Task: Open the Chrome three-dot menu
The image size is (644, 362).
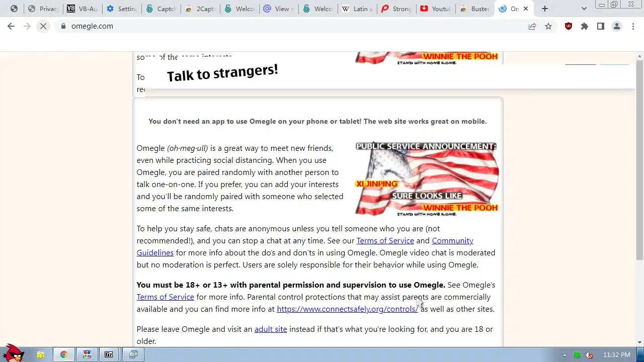Action: coord(633,26)
